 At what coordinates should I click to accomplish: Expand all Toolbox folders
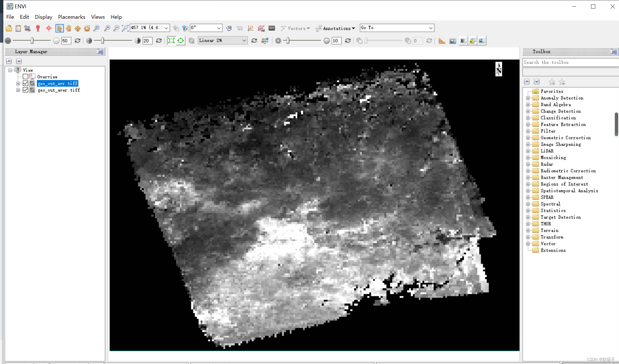[x=537, y=82]
